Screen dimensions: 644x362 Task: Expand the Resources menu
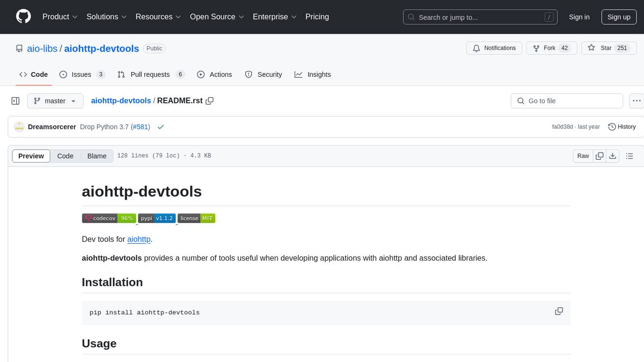point(158,17)
